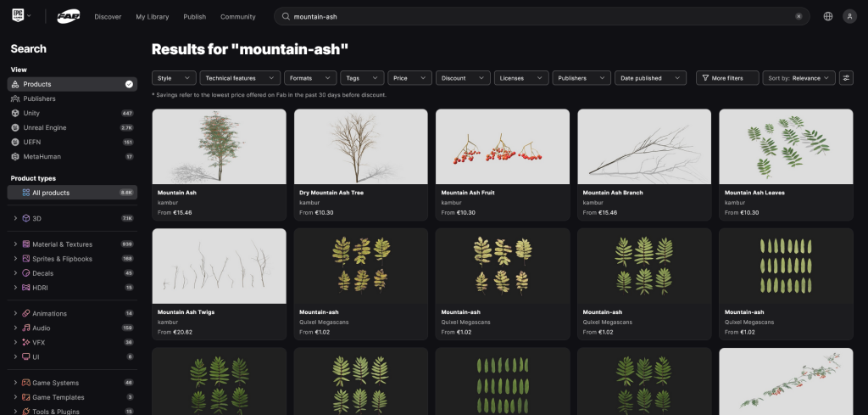Screen dimensions: 868x415
Task: Expand the 3D category chevron
Action: pos(15,218)
